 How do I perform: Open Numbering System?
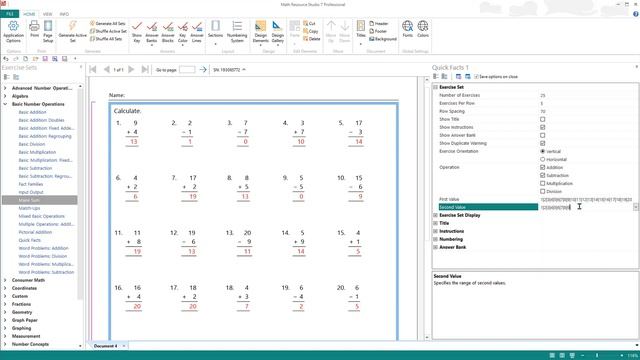[x=237, y=32]
